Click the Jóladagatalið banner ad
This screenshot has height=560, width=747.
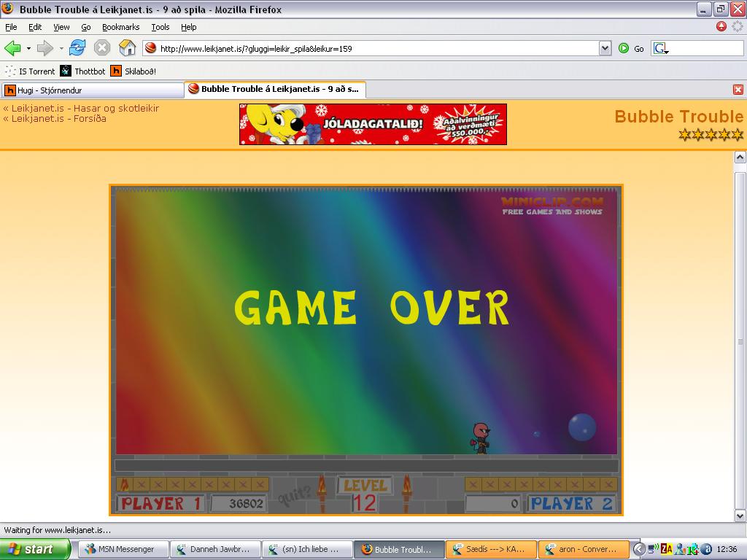[x=373, y=124]
